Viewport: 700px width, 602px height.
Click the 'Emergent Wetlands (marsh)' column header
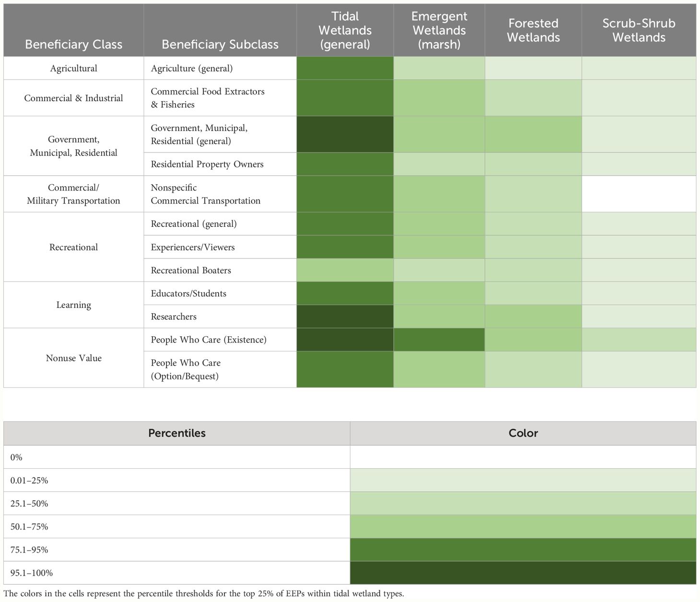tap(439, 30)
